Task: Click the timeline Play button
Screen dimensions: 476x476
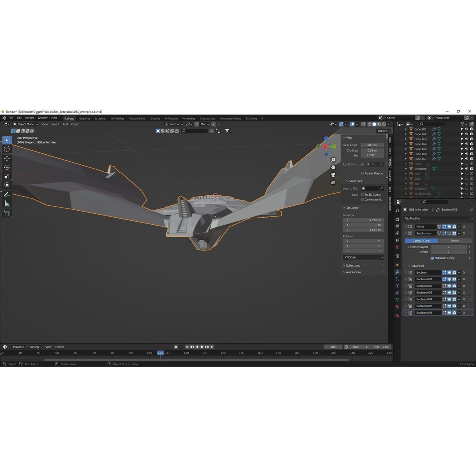Action: coord(202,347)
